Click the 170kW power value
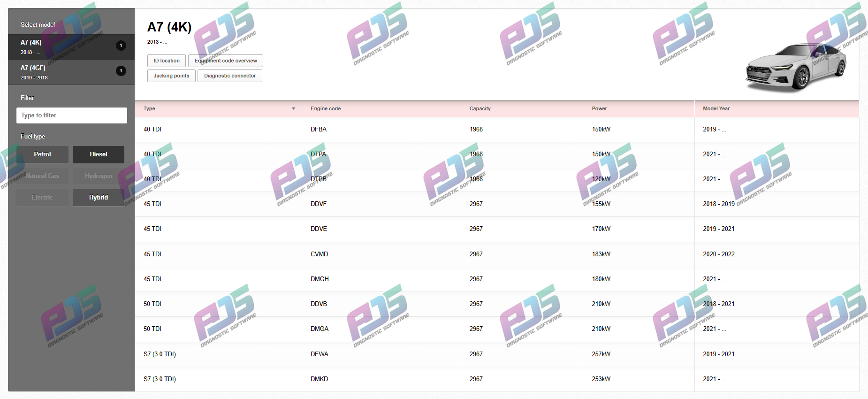 click(601, 229)
